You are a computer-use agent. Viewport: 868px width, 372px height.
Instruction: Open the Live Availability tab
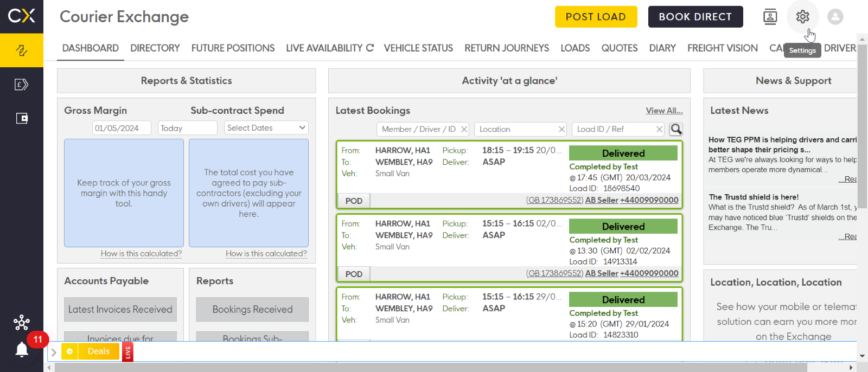(x=324, y=48)
